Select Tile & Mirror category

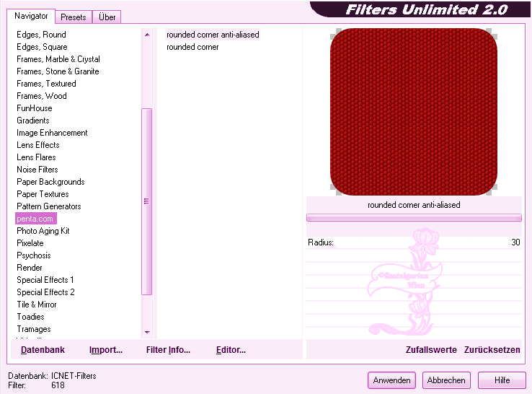click(37, 304)
